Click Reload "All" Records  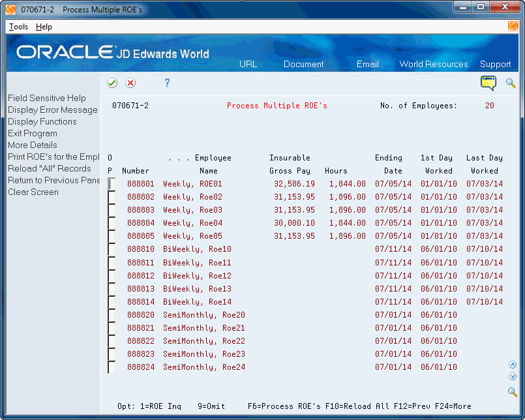(x=50, y=168)
